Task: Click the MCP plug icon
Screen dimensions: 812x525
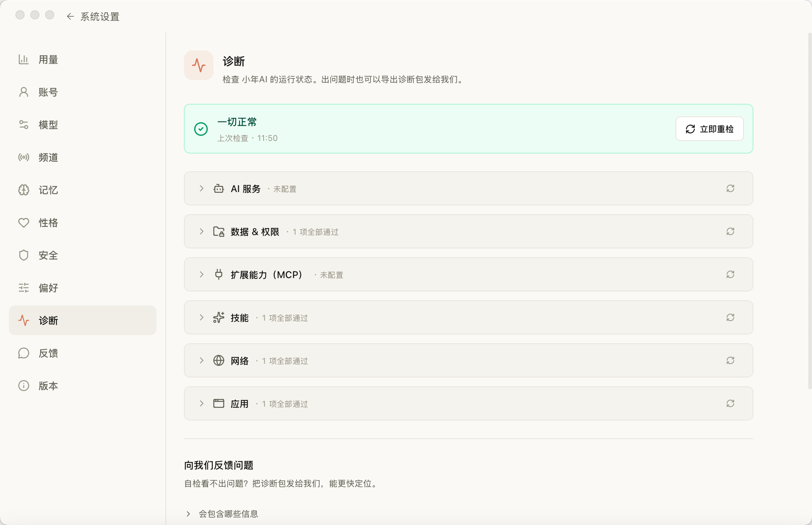Action: click(x=219, y=274)
